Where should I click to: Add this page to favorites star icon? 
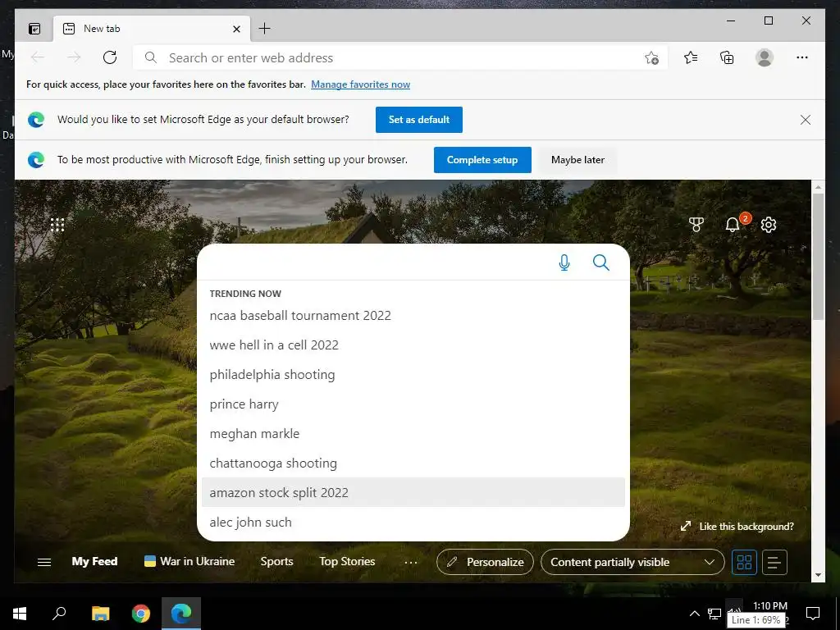point(651,58)
